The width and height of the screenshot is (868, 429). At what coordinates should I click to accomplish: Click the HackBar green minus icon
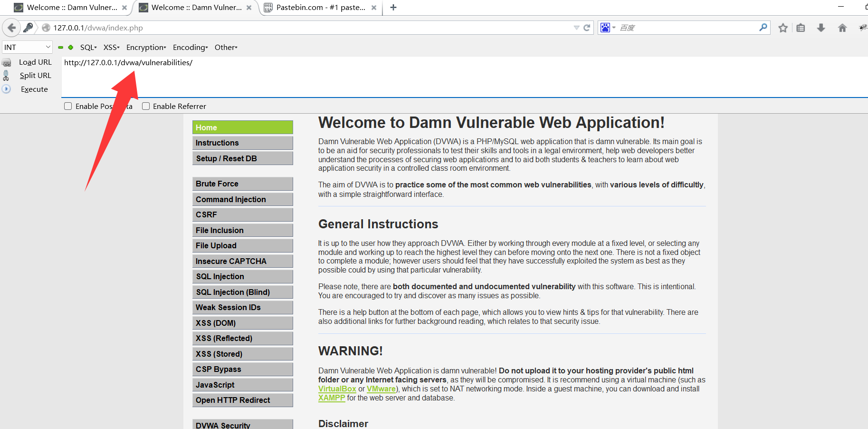tap(60, 47)
